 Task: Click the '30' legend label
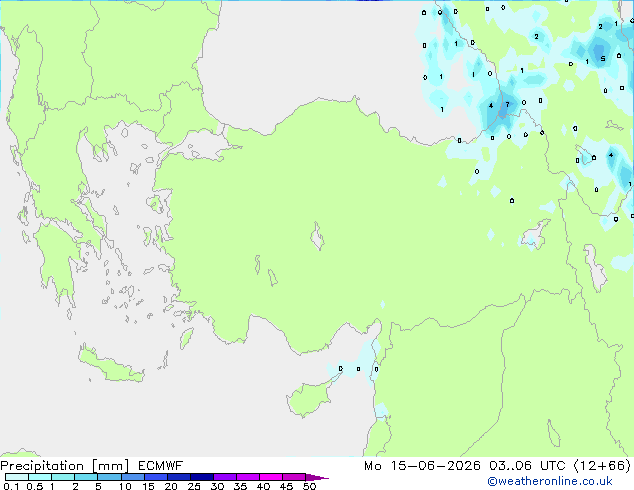tap(217, 486)
